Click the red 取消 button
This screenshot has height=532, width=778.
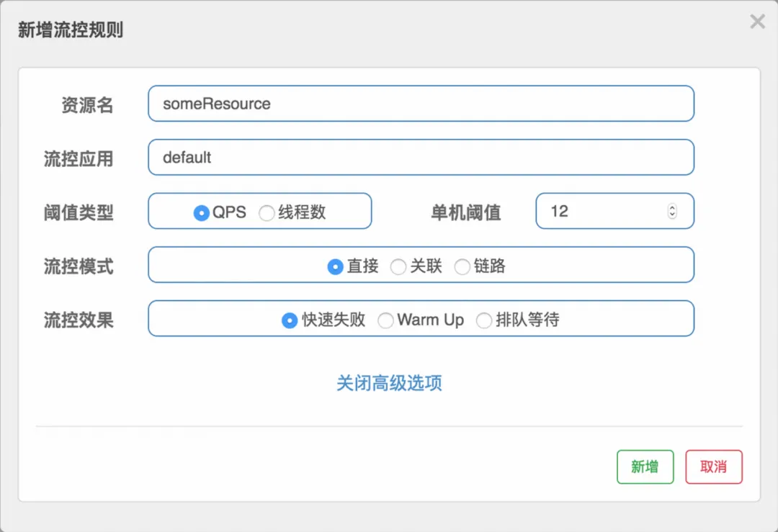click(713, 467)
